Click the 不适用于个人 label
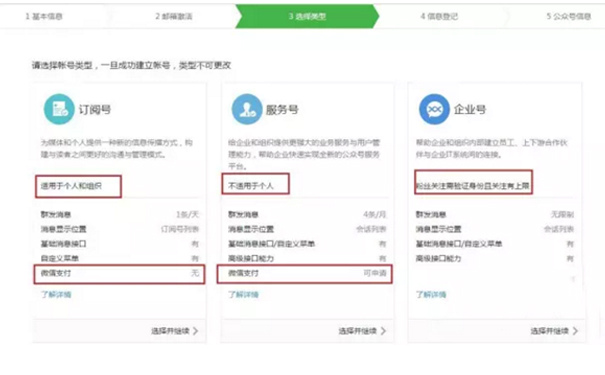The width and height of the screenshot is (605, 375). click(x=251, y=186)
